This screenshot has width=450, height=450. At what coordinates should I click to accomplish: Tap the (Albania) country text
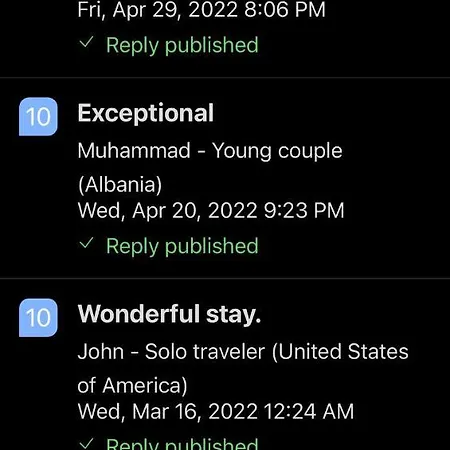pyautogui.click(x=120, y=184)
